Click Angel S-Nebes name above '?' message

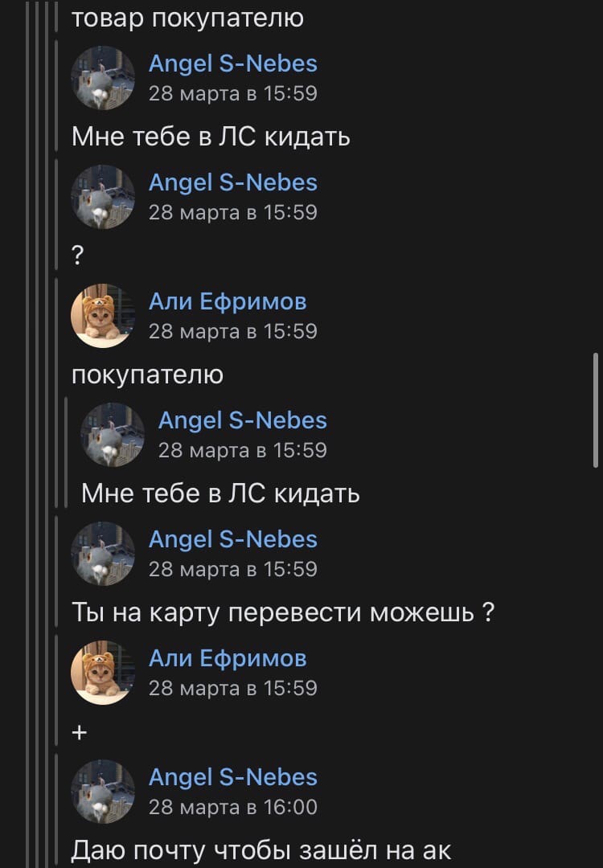click(233, 182)
